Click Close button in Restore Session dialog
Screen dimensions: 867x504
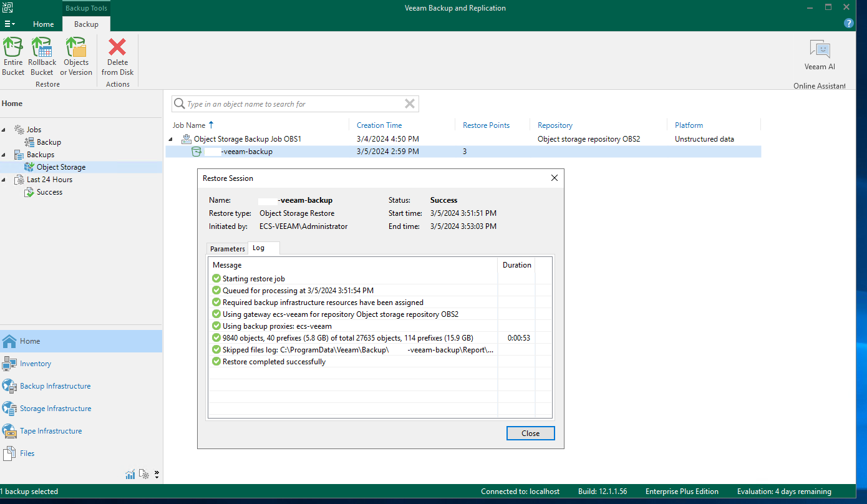pyautogui.click(x=530, y=434)
